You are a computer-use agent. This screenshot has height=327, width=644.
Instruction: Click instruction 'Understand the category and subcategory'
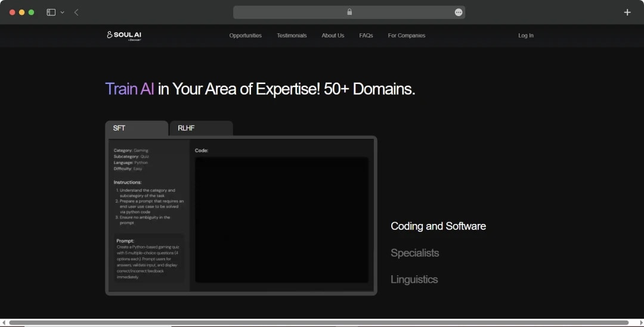[147, 193]
